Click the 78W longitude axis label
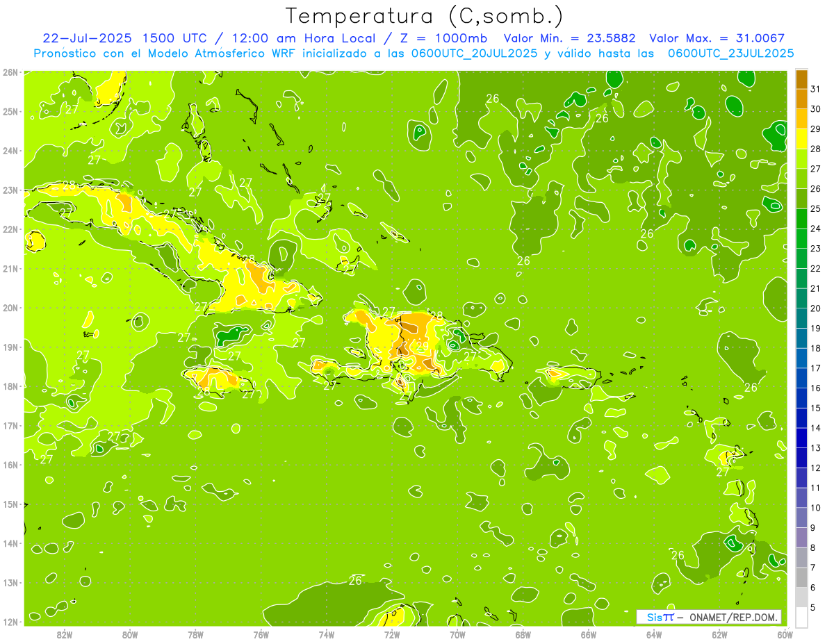 coord(195,634)
